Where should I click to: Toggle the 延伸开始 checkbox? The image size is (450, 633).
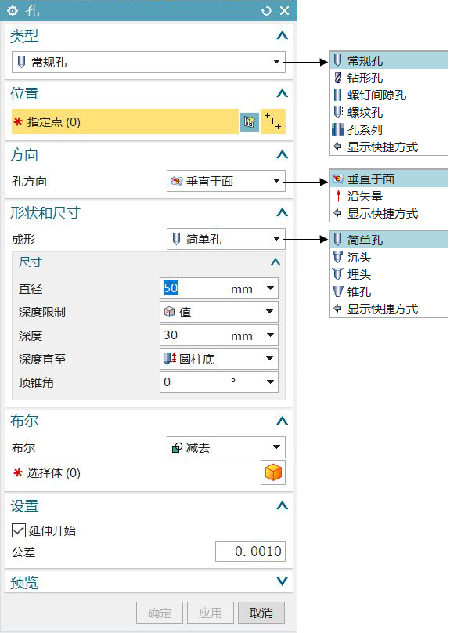19,530
